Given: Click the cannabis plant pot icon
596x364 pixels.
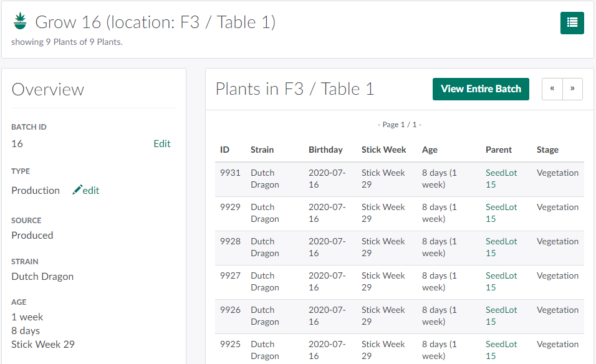Looking at the screenshot, I should click(20, 22).
